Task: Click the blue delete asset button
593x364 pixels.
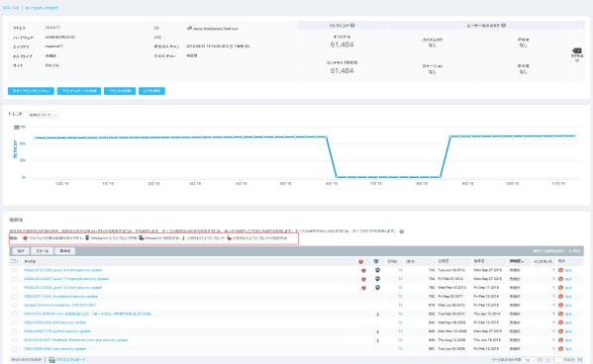Action: (x=120, y=91)
